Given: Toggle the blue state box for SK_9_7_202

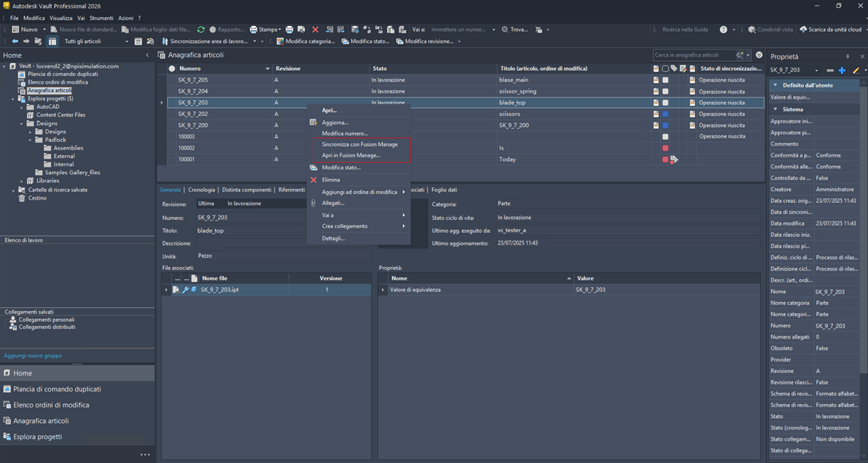Looking at the screenshot, I should click(x=665, y=114).
